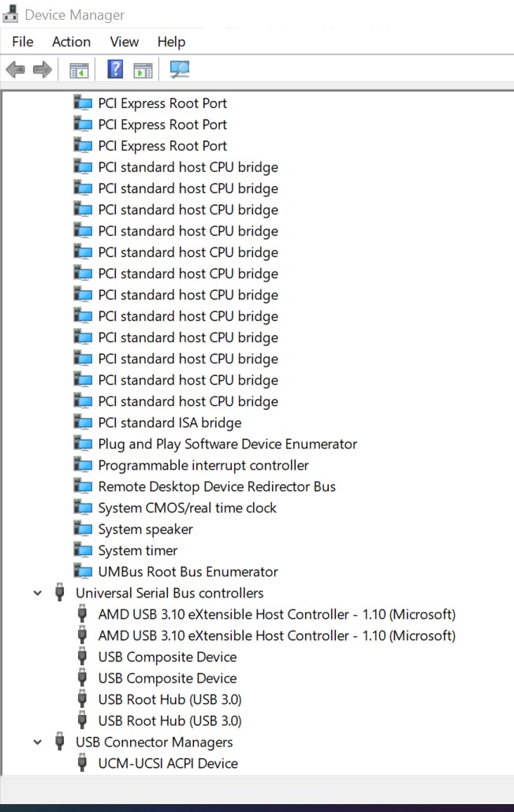Click Scan for hardware changes icon
This screenshot has height=812, width=514.
[180, 69]
